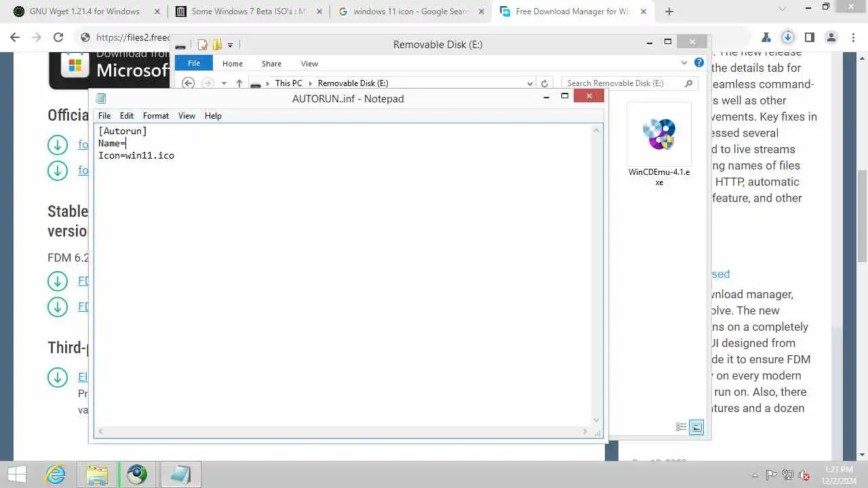This screenshot has width=868, height=488.
Task: Click the Properties quick access toolbar icon
Action: [x=203, y=45]
